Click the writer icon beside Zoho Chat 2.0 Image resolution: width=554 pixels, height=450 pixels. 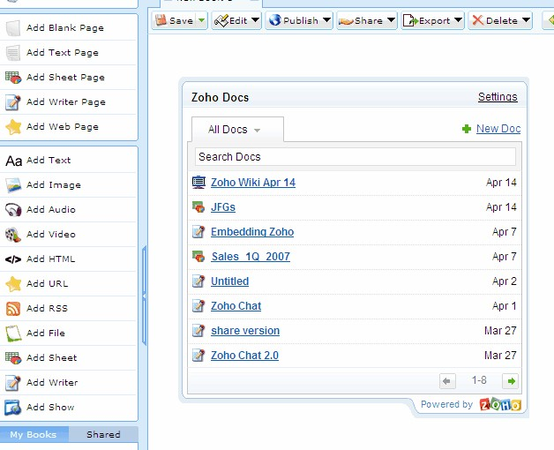tap(198, 355)
